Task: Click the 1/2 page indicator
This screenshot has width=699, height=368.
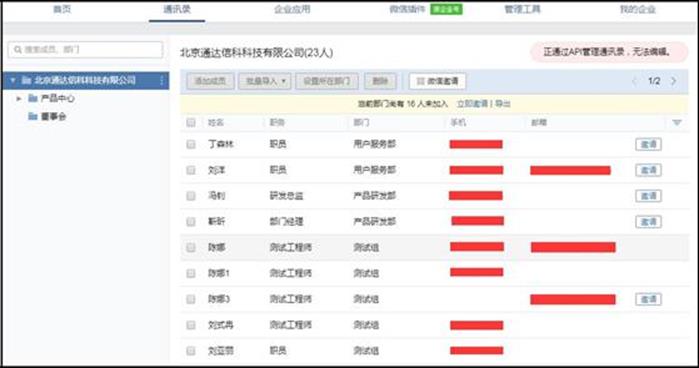Action: tap(654, 81)
